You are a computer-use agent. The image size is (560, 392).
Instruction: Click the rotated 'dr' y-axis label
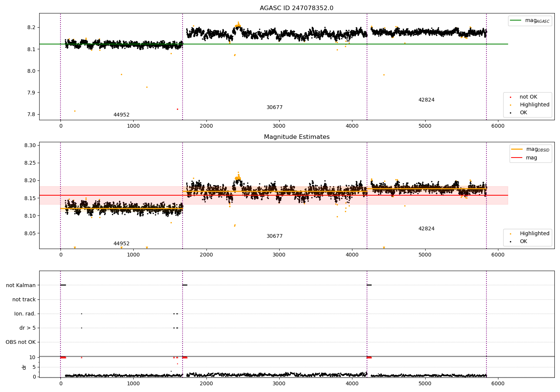(x=24, y=367)
